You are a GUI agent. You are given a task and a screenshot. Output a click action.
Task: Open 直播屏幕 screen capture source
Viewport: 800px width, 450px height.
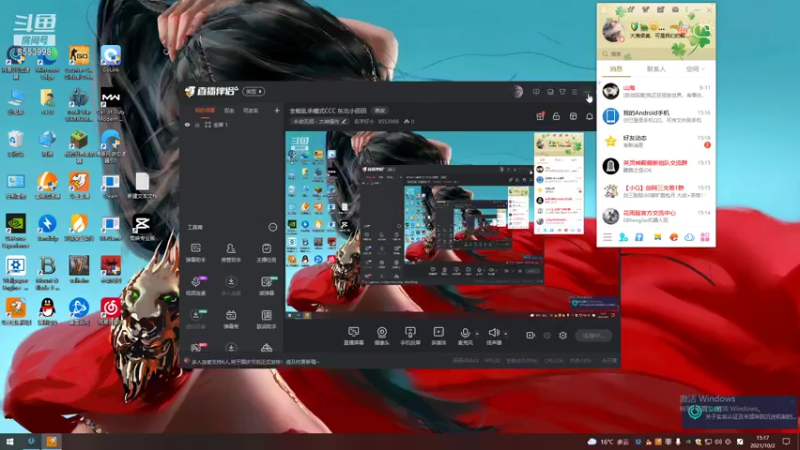click(353, 336)
